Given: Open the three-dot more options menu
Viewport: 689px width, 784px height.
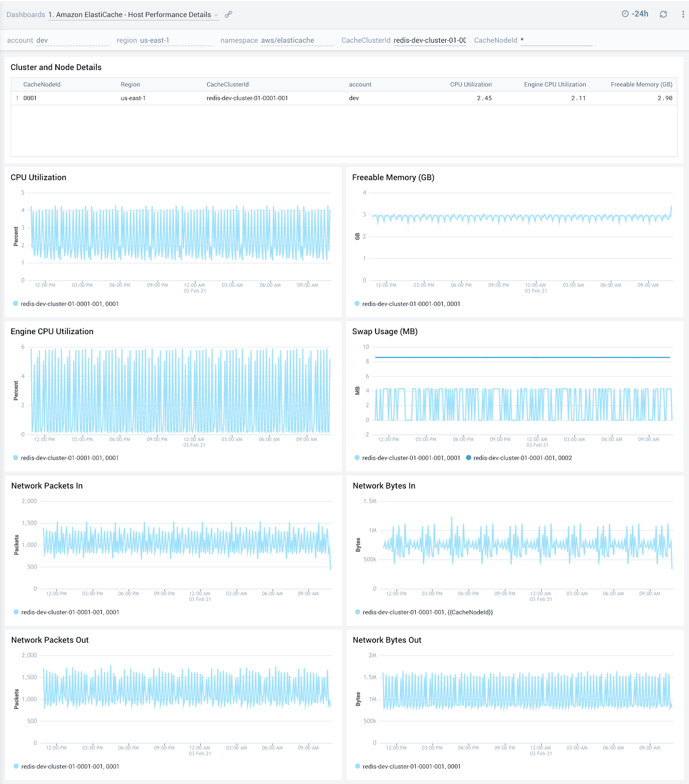Looking at the screenshot, I should click(683, 14).
